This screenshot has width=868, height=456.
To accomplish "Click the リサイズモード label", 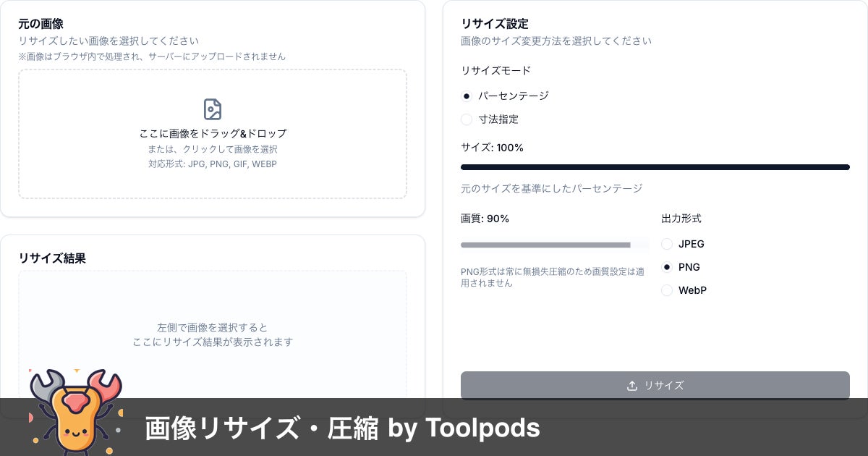I will pos(495,70).
